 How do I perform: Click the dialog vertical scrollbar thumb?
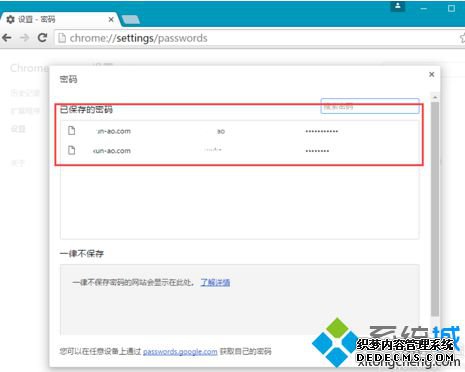(435, 209)
